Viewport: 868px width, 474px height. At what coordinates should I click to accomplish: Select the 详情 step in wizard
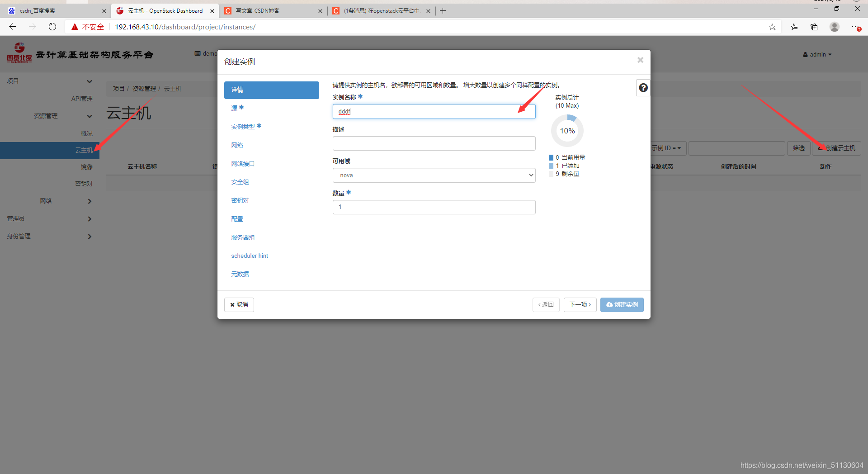(271, 90)
